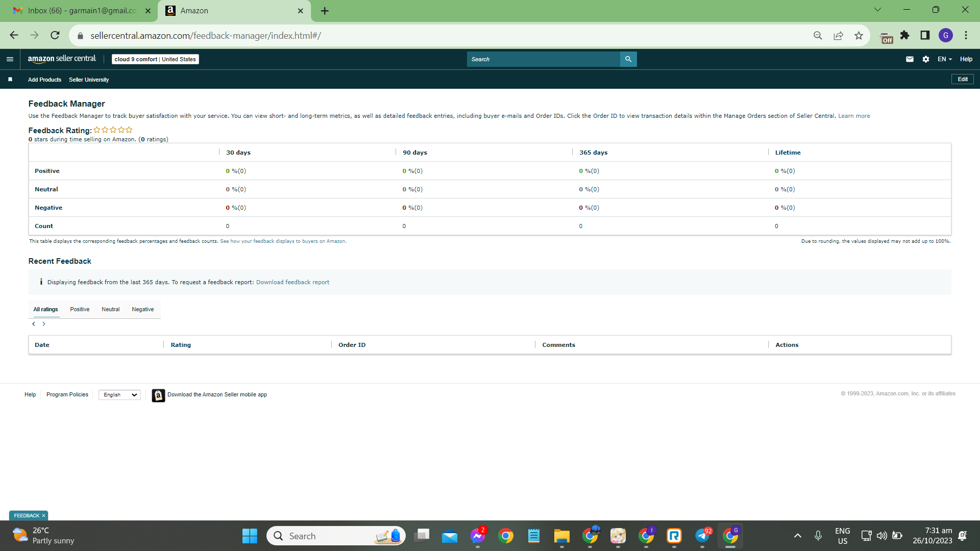
Task: Open the hamburger navigation menu
Action: tap(10, 59)
